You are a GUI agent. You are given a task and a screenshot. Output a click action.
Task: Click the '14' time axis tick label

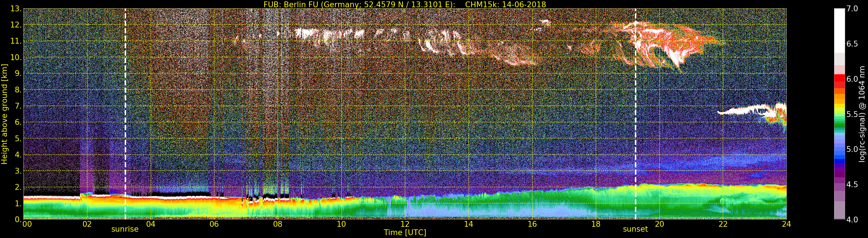468,224
